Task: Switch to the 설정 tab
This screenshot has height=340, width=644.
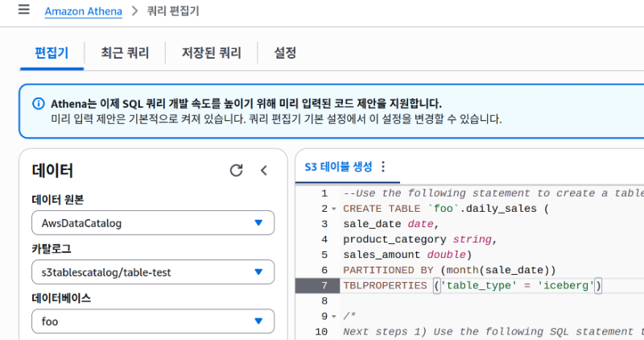Action: click(x=285, y=53)
